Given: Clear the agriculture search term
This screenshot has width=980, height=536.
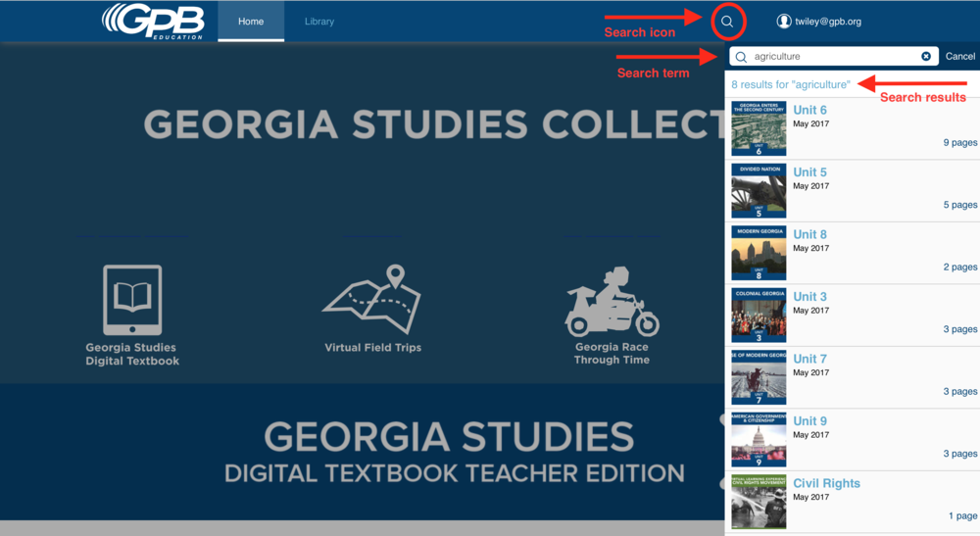Looking at the screenshot, I should 926,56.
